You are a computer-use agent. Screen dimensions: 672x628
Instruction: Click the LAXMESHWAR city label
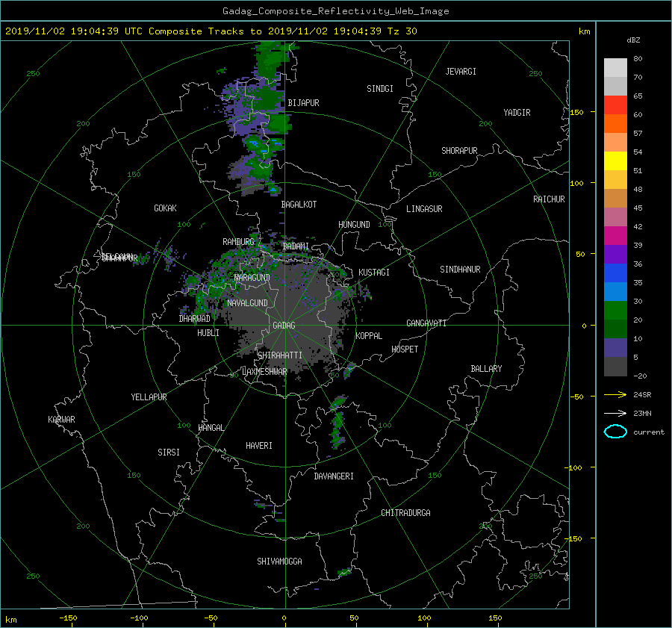click(264, 372)
